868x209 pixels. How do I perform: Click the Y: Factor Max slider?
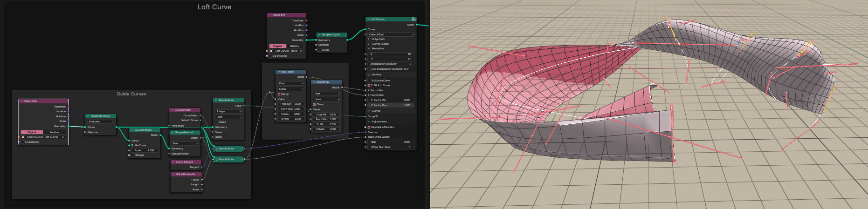(x=391, y=105)
